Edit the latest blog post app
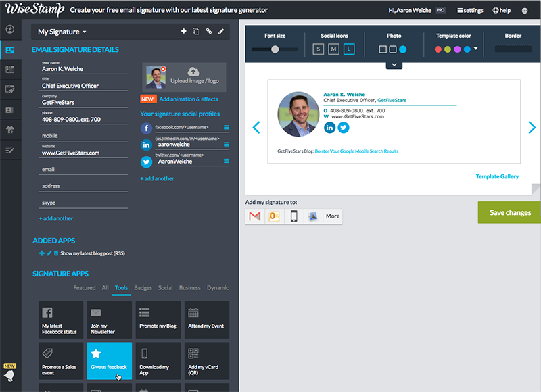541x392 pixels. [49, 253]
